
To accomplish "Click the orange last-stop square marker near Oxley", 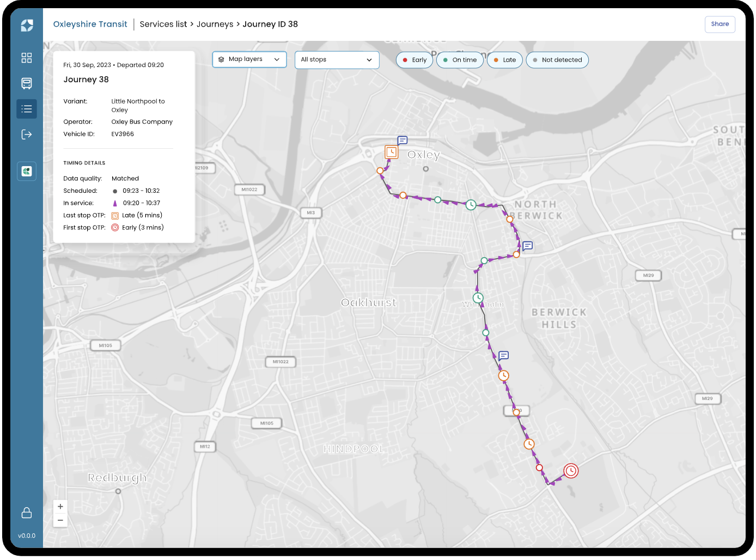I will click(x=392, y=152).
